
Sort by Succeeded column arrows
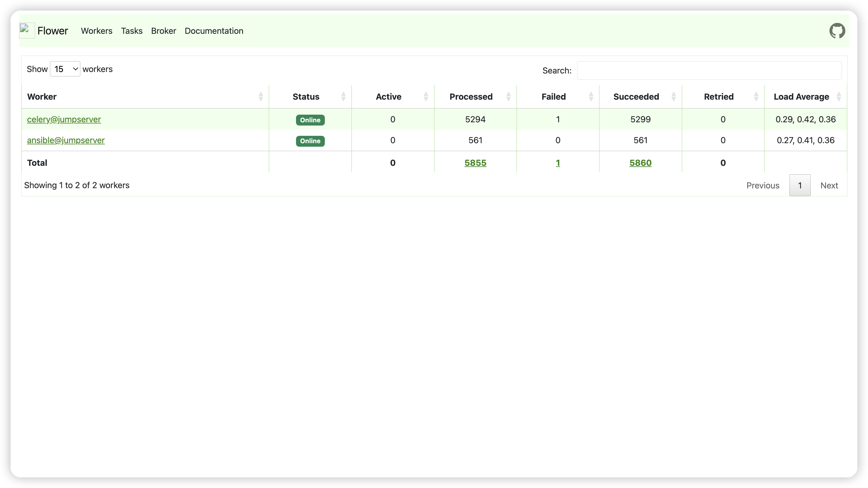673,97
